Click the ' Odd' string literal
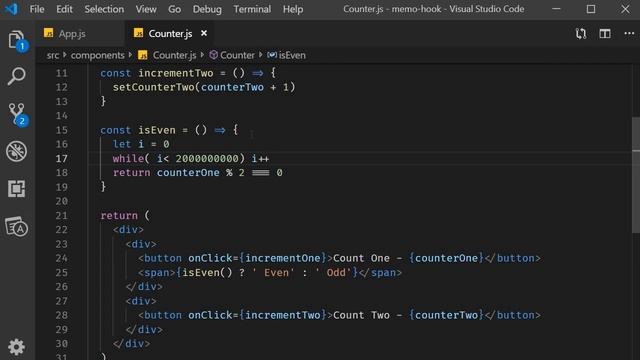 333,272
